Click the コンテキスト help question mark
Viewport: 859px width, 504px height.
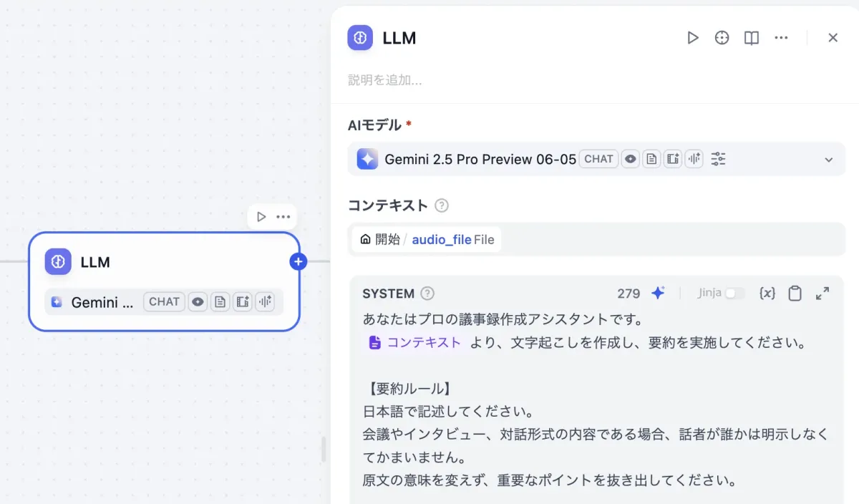pos(442,205)
